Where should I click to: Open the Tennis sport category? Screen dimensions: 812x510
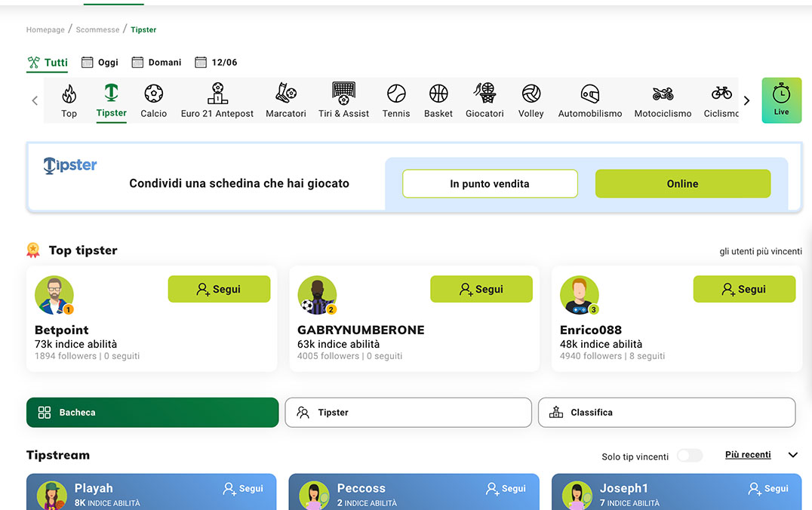point(396,94)
